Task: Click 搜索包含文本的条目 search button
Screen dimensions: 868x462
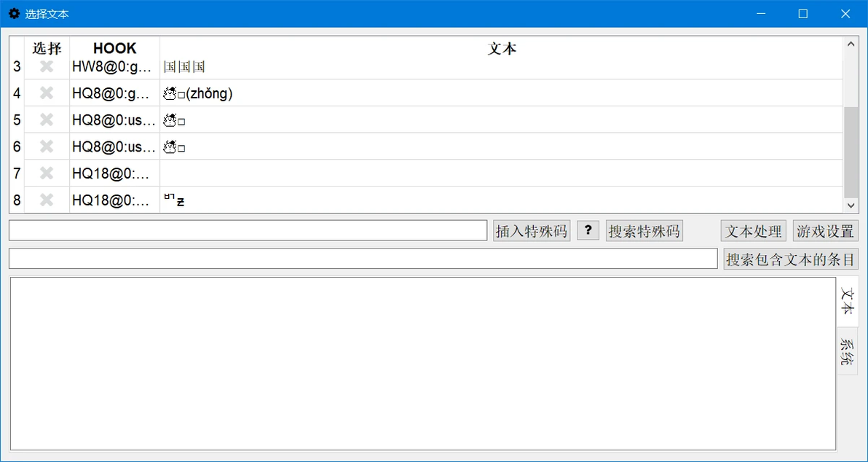Action: (x=791, y=259)
